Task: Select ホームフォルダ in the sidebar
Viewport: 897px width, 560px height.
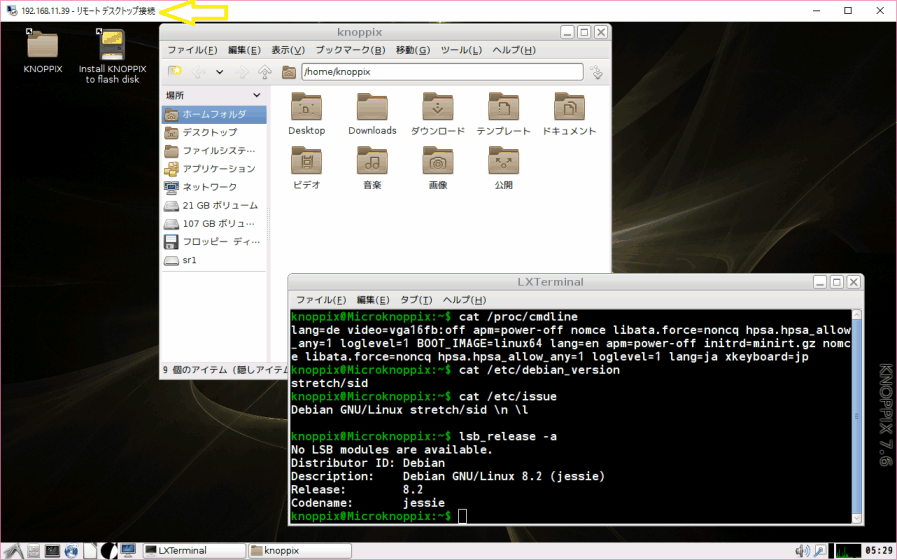Action: coord(214,114)
